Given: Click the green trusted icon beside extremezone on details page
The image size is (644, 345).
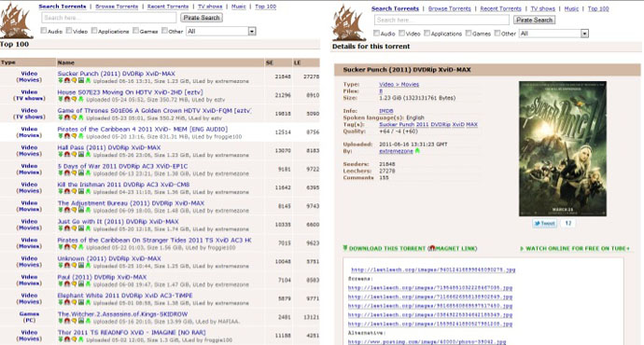Looking at the screenshot, I should point(418,151).
